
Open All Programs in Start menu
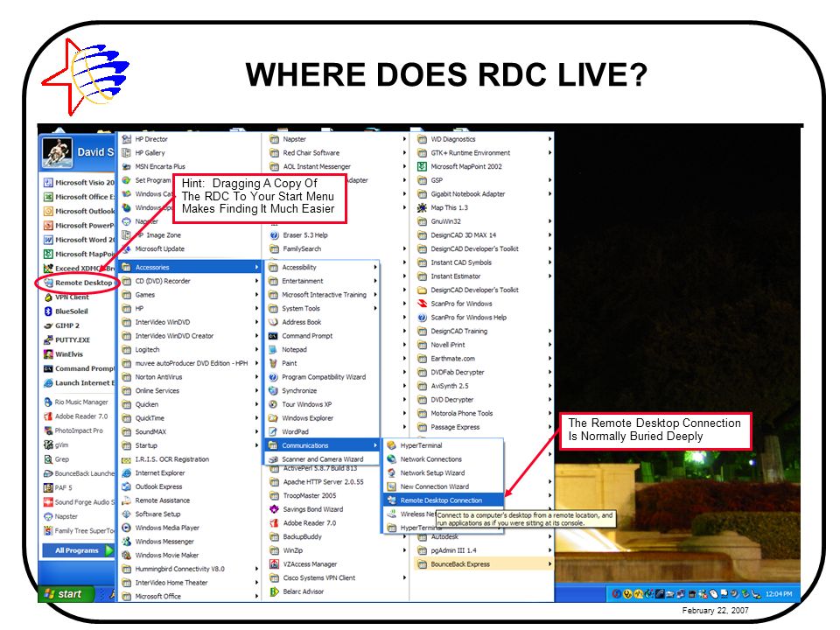(x=78, y=550)
